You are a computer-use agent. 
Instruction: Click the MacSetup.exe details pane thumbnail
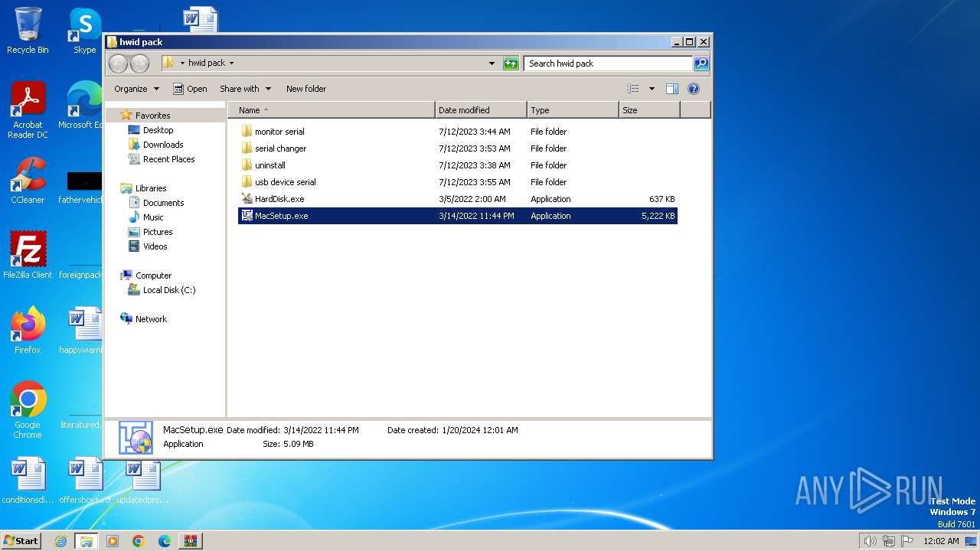coord(136,438)
